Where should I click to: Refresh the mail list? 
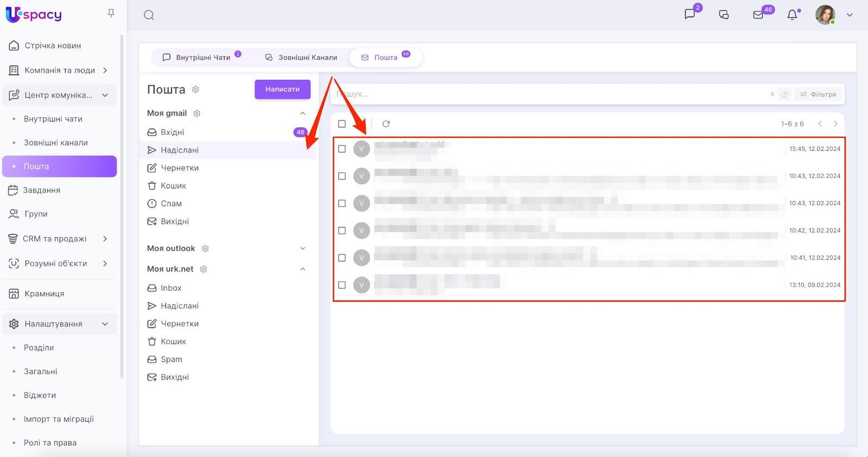pyautogui.click(x=386, y=124)
